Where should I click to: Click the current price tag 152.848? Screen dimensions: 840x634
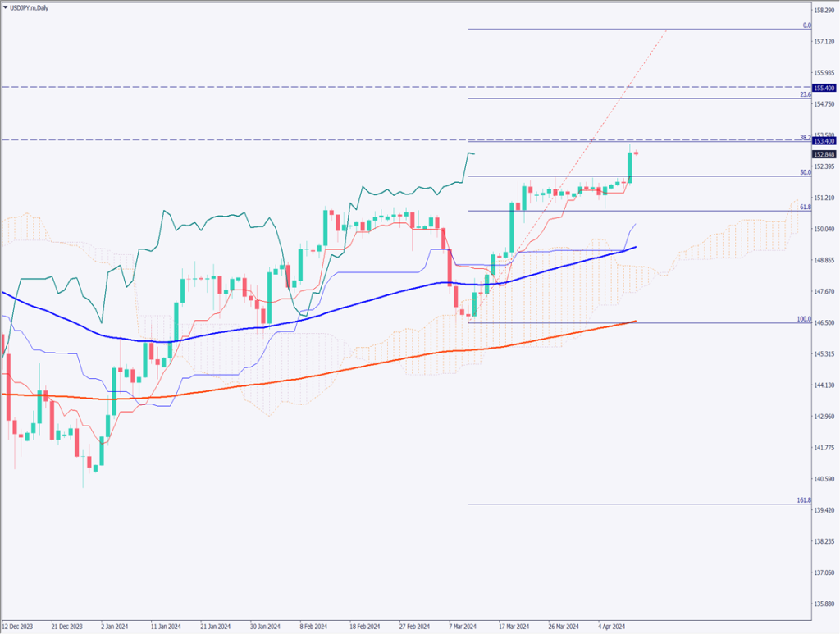point(824,154)
